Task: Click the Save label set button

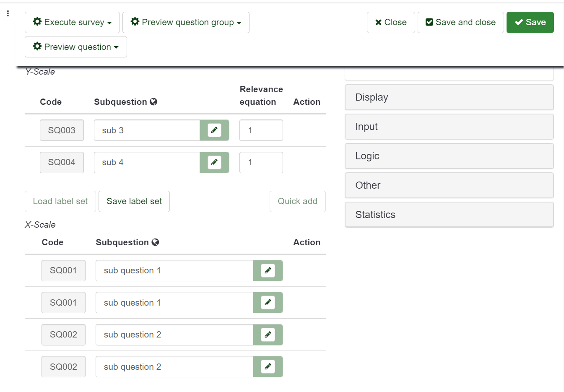Action: (x=134, y=201)
